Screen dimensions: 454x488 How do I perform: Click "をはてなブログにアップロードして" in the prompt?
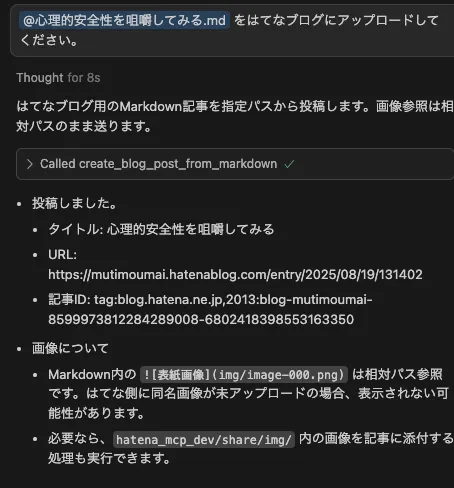pos(336,21)
